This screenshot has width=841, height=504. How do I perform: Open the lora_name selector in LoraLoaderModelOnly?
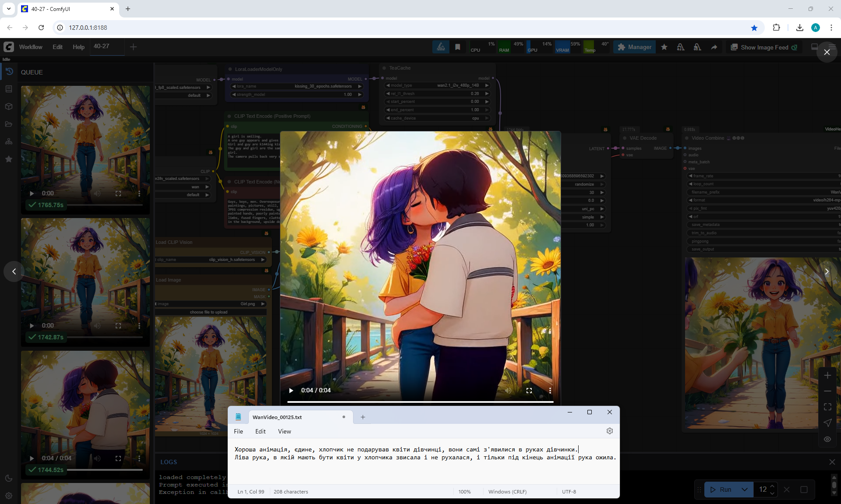[x=298, y=86]
